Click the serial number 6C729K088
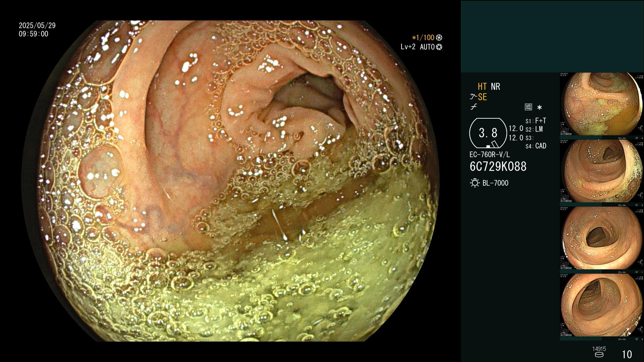The image size is (644, 362). 498,167
